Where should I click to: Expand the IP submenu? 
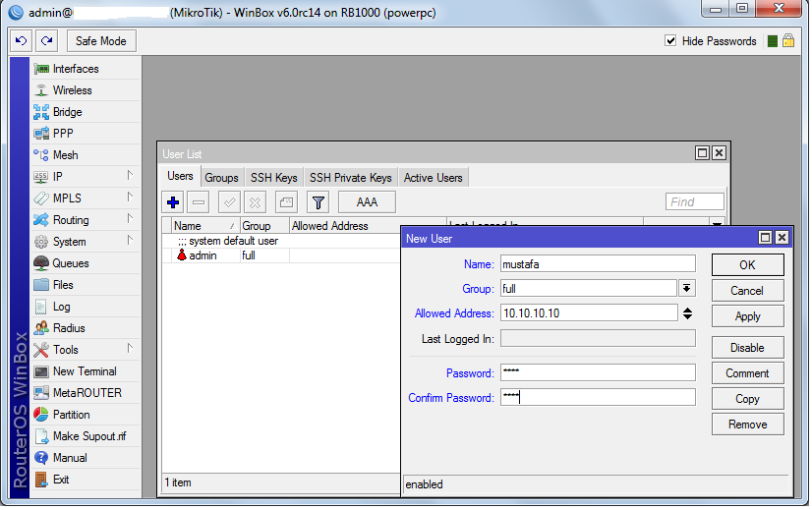[86, 177]
